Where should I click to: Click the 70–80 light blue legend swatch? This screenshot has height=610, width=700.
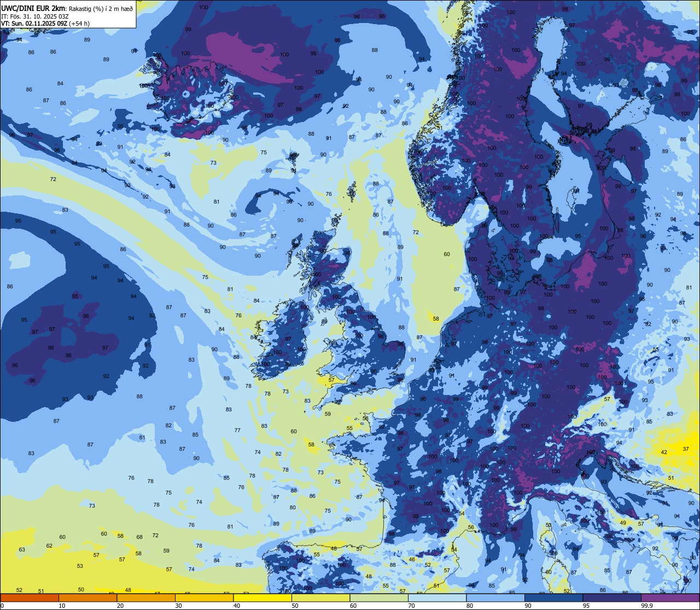(x=437, y=598)
